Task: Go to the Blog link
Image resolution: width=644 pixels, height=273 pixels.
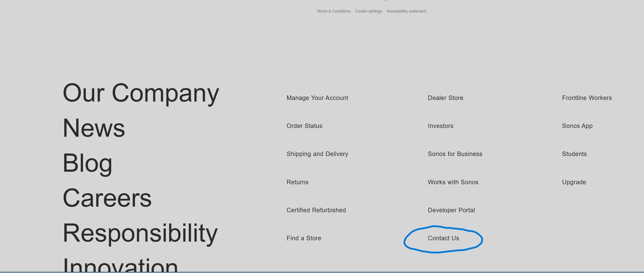Action: (88, 163)
